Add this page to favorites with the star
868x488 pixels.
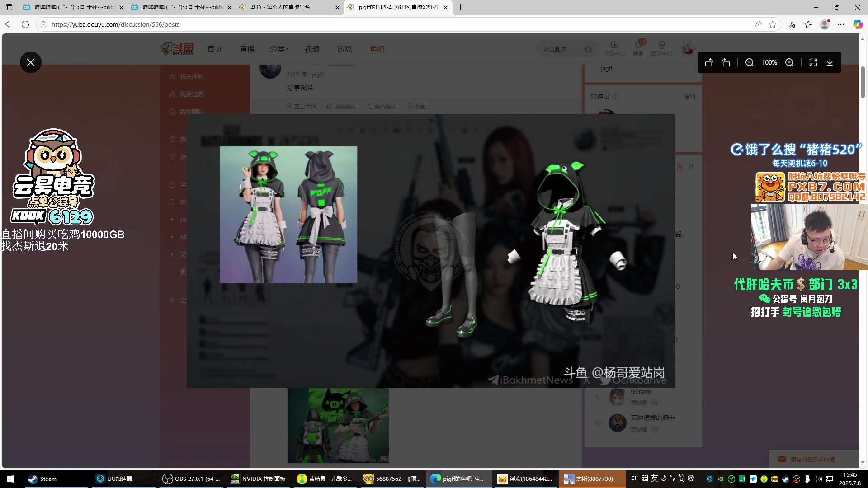pos(773,24)
